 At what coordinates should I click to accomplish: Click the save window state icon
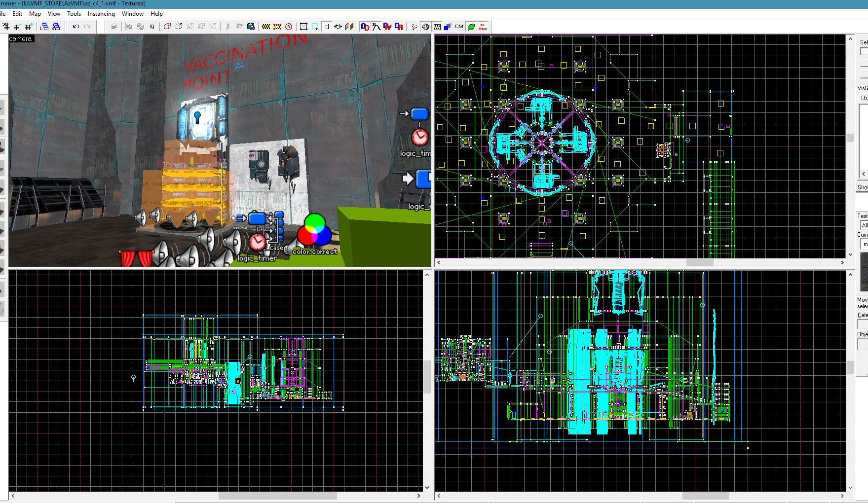tap(56, 27)
